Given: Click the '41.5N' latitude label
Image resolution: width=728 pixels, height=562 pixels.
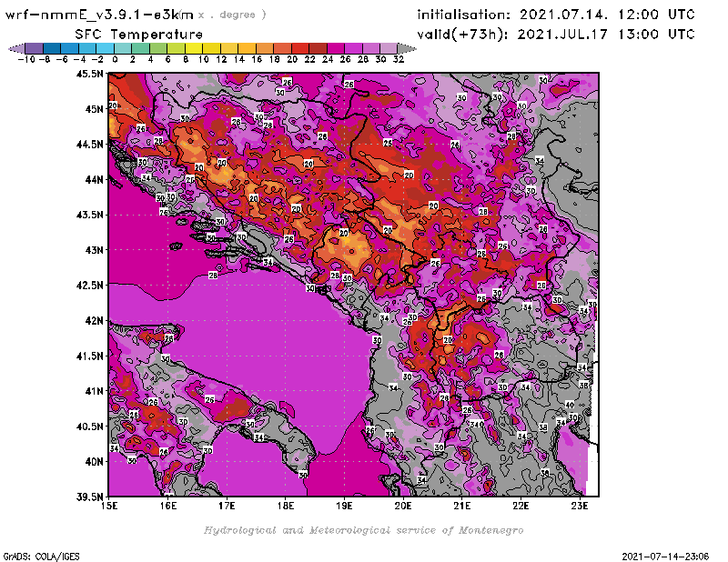Looking at the screenshot, I should pos(89,356).
